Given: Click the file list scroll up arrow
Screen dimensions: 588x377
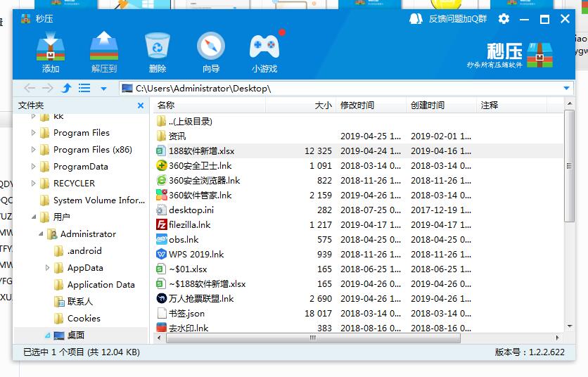Looking at the screenshot, I should tap(569, 103).
